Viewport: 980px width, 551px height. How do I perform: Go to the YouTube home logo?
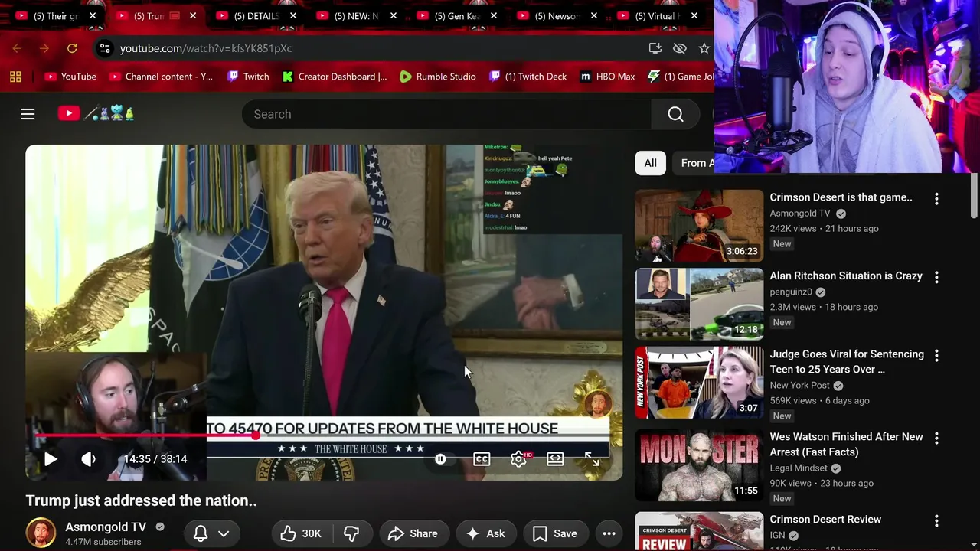coord(96,114)
